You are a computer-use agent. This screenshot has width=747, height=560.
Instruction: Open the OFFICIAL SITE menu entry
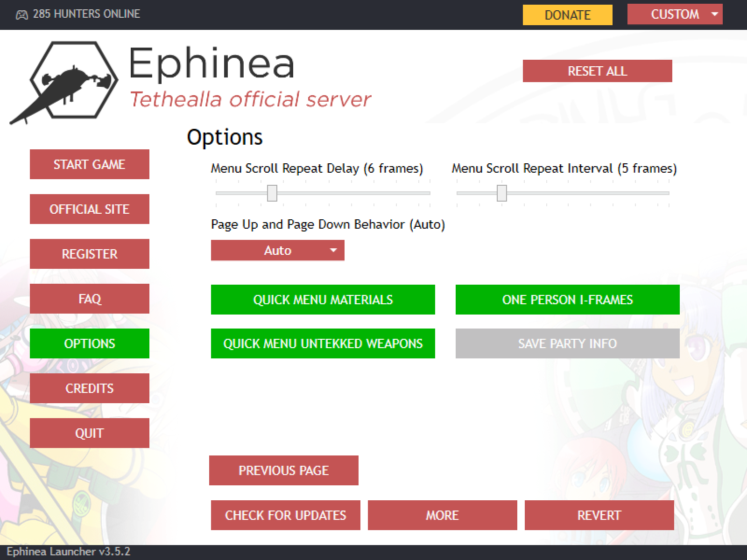point(90,209)
